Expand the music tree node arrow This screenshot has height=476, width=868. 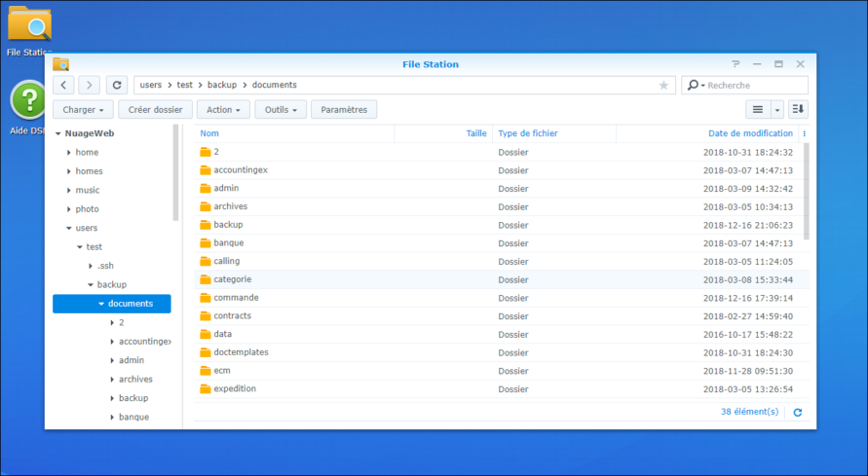68,190
